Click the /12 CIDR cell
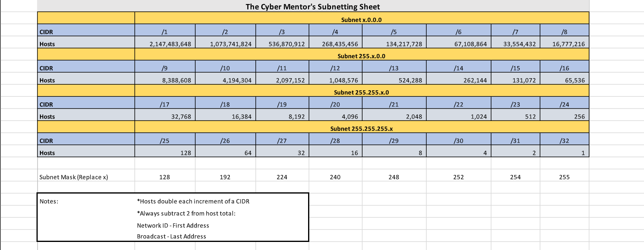 (x=335, y=68)
